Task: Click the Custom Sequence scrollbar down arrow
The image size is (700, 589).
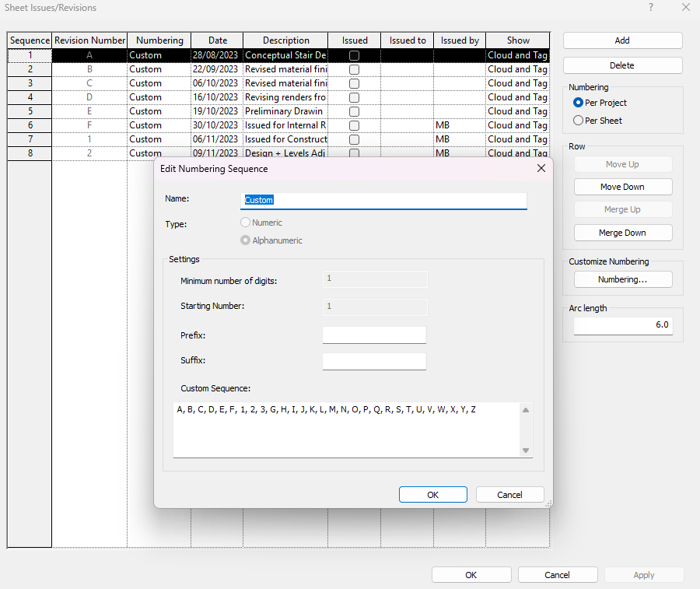Action: 525,450
